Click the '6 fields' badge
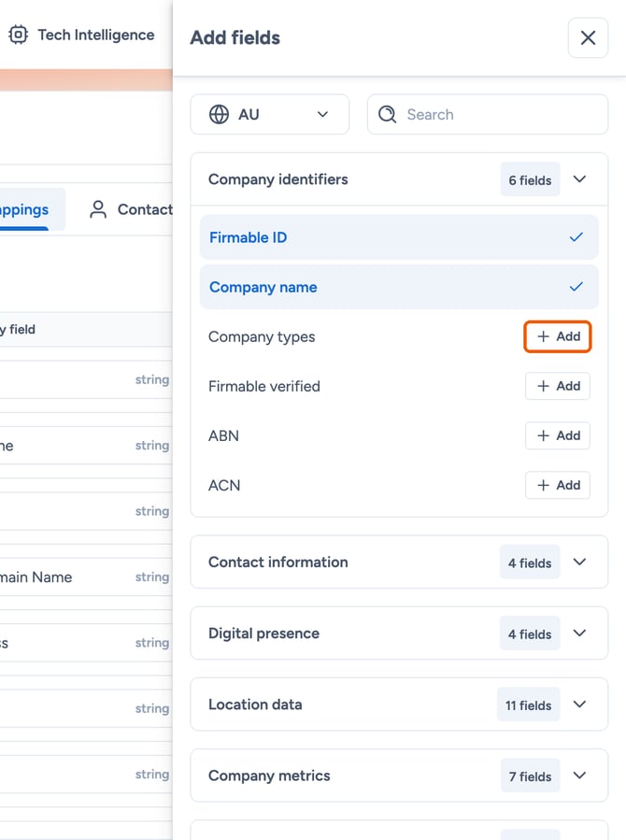This screenshot has width=626, height=840. click(x=530, y=179)
